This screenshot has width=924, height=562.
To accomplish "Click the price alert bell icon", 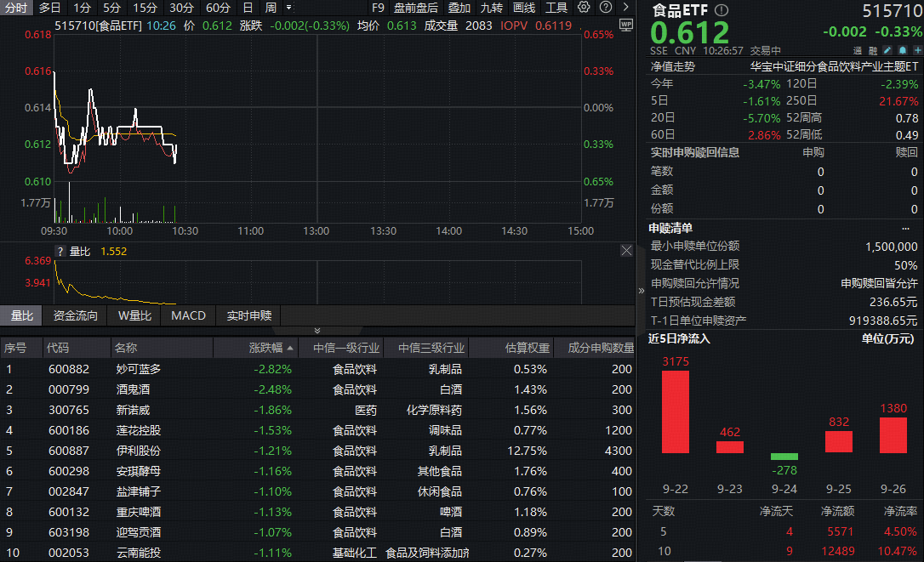I will click(x=902, y=50).
